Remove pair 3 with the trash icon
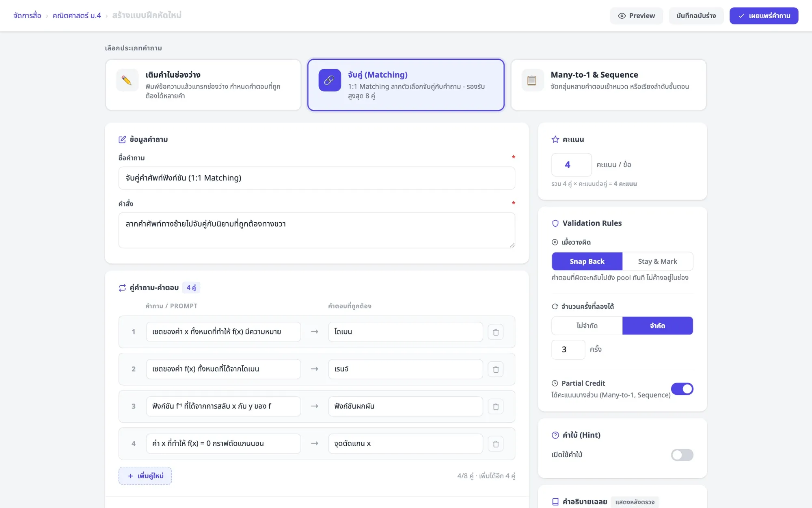812x508 pixels. point(496,406)
